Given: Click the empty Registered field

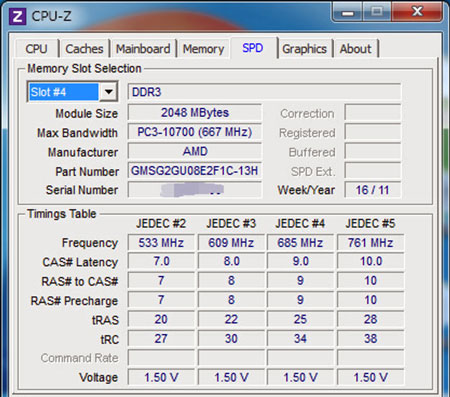Looking at the screenshot, I should pyautogui.click(x=372, y=132).
